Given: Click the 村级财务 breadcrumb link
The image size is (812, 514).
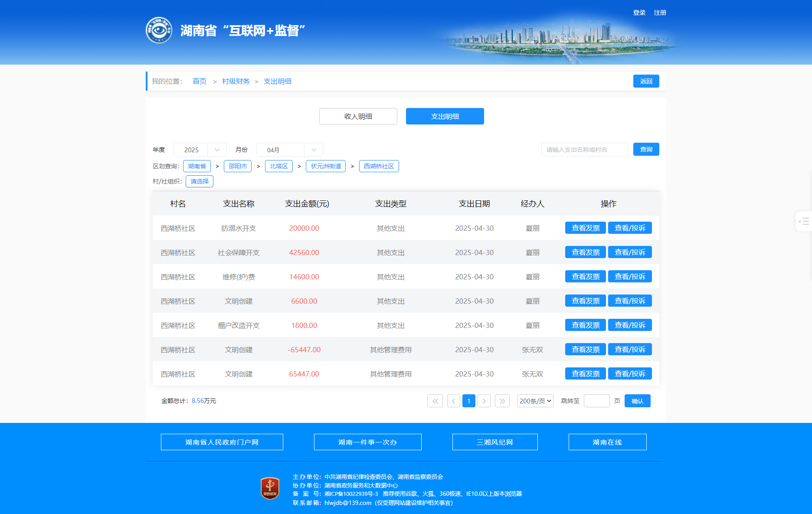Looking at the screenshot, I should (236, 81).
